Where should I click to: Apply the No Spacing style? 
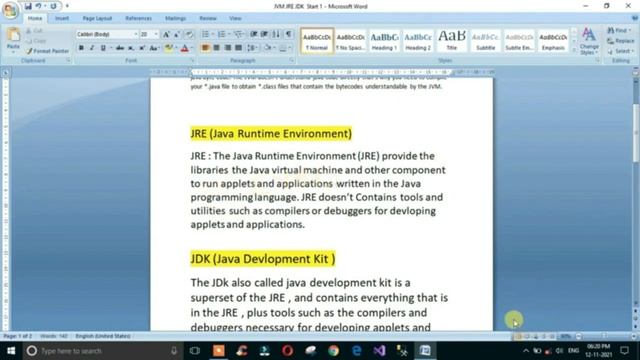[x=351, y=40]
